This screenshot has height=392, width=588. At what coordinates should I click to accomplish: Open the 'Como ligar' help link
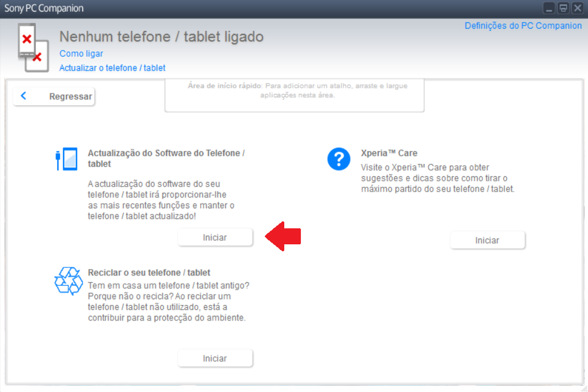click(x=81, y=54)
